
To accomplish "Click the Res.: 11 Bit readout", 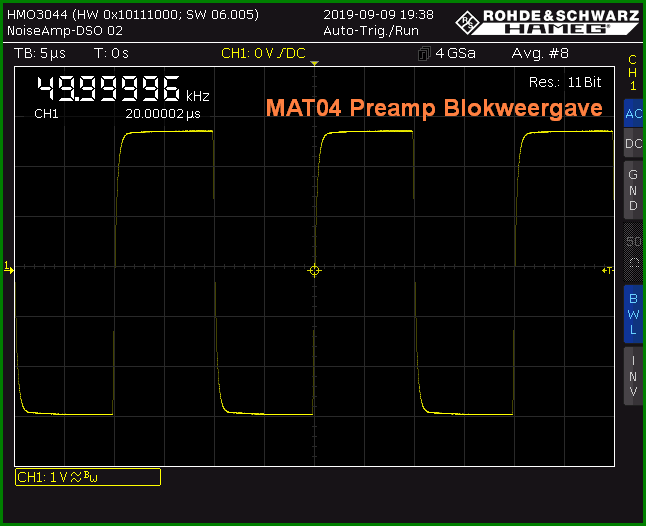I will click(x=565, y=82).
